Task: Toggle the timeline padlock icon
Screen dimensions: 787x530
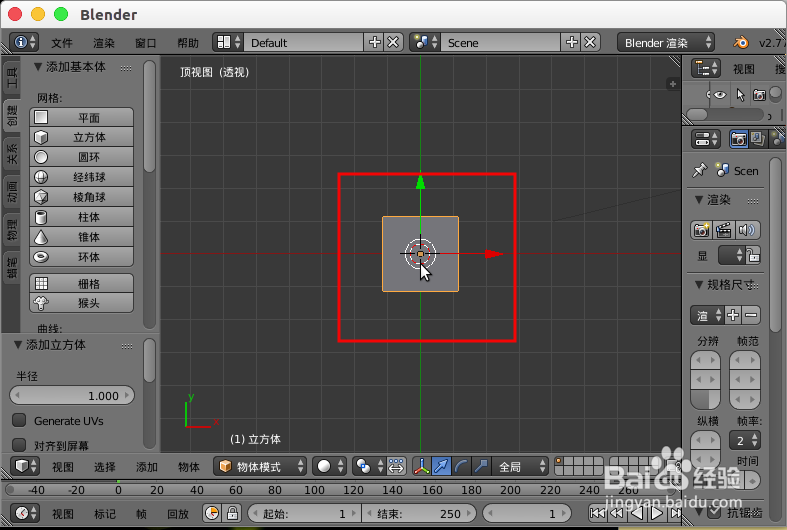Action: click(232, 513)
